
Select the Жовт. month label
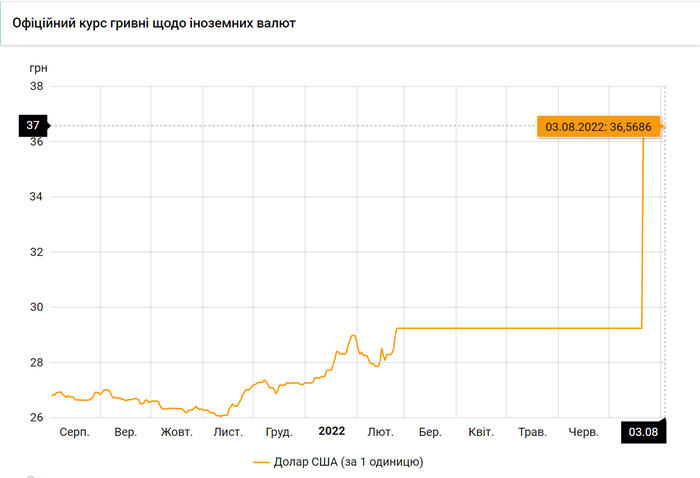click(x=176, y=432)
